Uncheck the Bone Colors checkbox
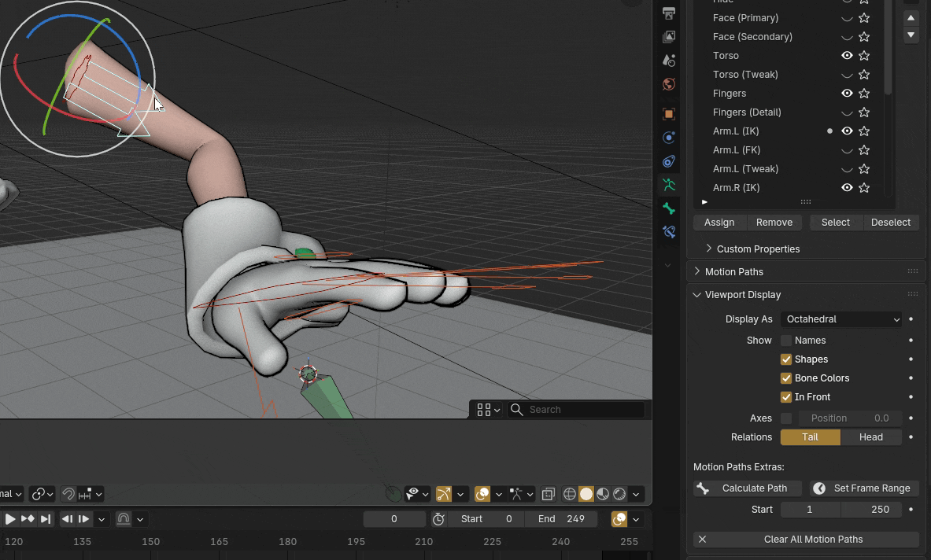The height and width of the screenshot is (560, 931). pos(786,378)
